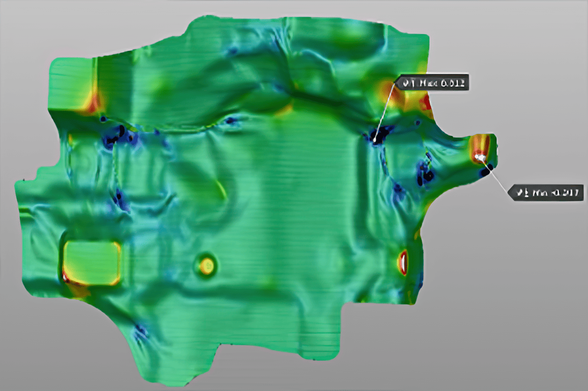This screenshot has width=588, height=391.
Task: Select the white Min marker on the orange tab
Action: [x=481, y=157]
